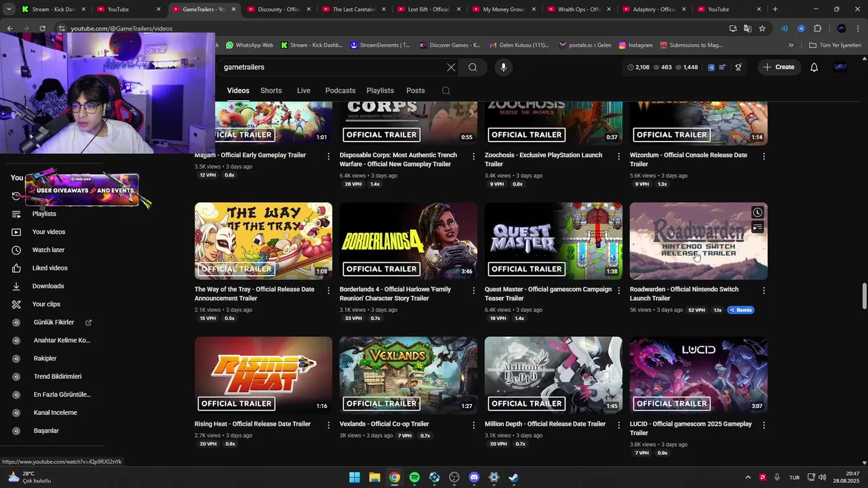Switch to the Posts channel tab
This screenshot has width=868, height=488.
click(x=415, y=91)
